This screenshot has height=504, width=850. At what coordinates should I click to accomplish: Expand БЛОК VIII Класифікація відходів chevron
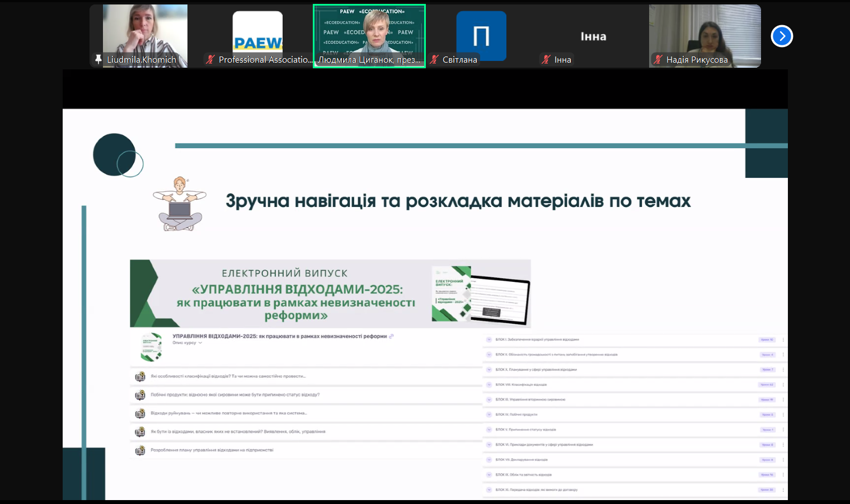[x=489, y=385]
